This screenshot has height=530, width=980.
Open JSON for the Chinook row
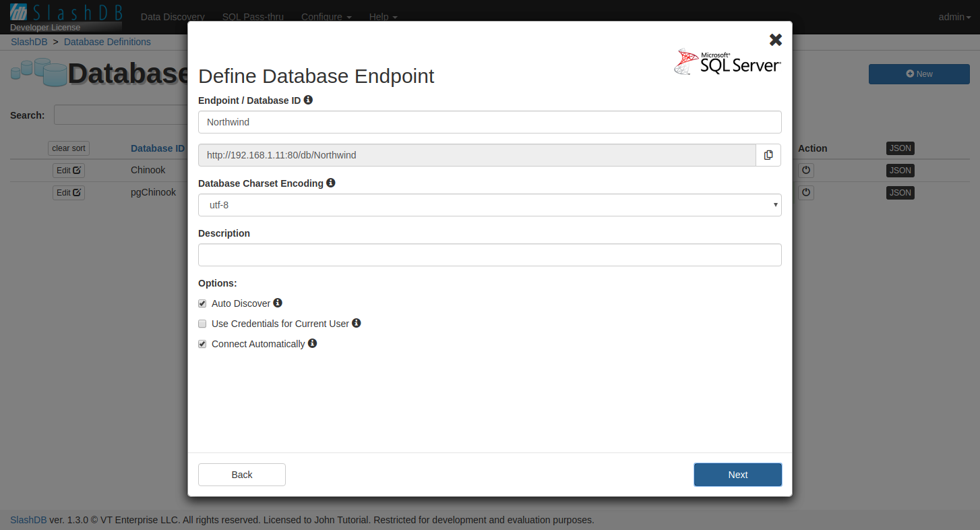click(900, 171)
